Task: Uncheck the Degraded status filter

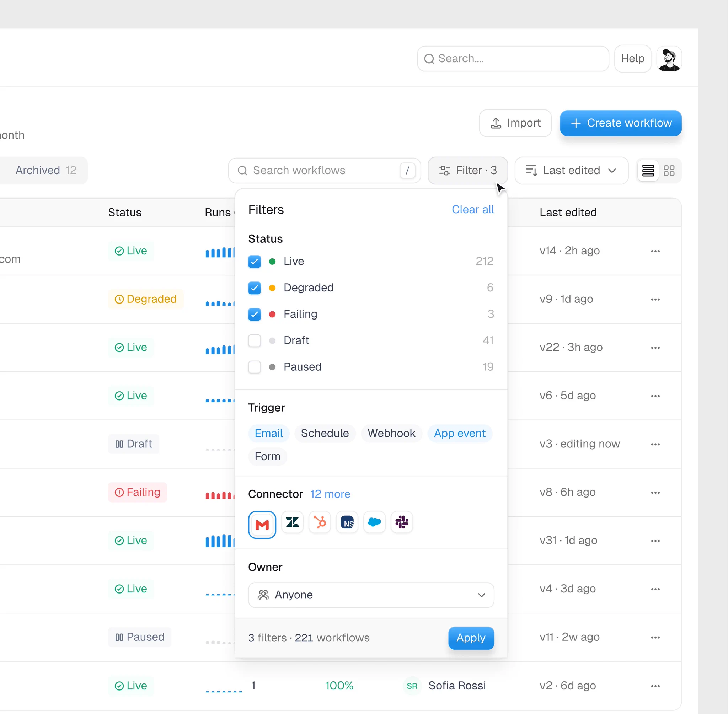Action: coord(254,288)
